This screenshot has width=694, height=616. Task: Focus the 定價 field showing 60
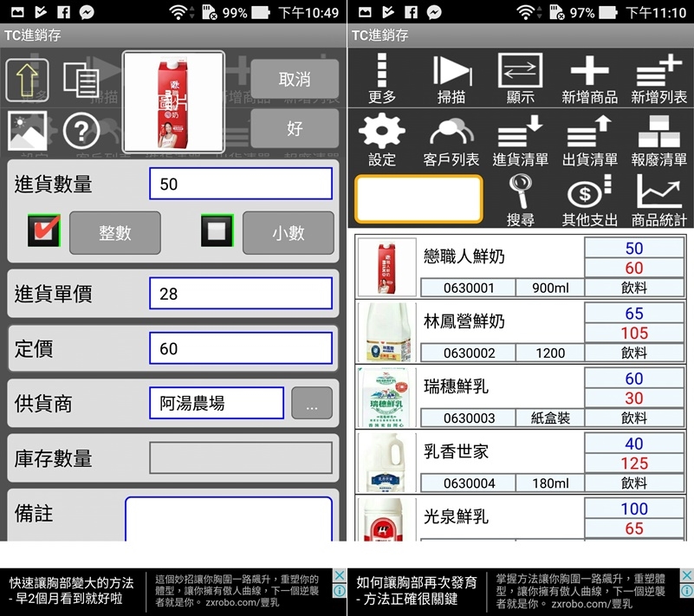tap(241, 348)
